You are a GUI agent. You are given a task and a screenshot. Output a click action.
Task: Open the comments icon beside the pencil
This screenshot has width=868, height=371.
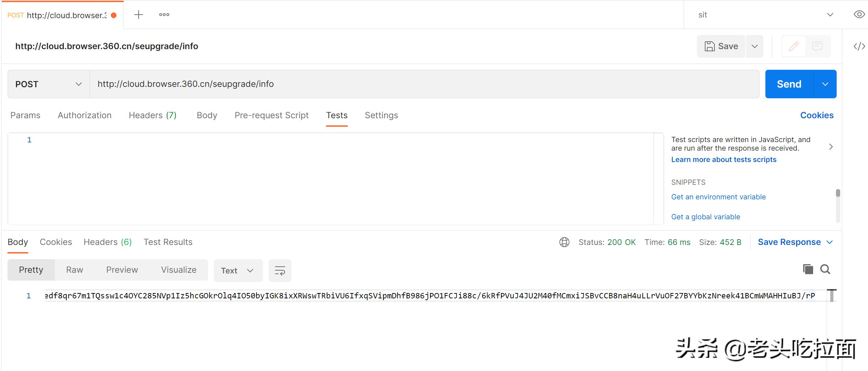[x=817, y=46]
